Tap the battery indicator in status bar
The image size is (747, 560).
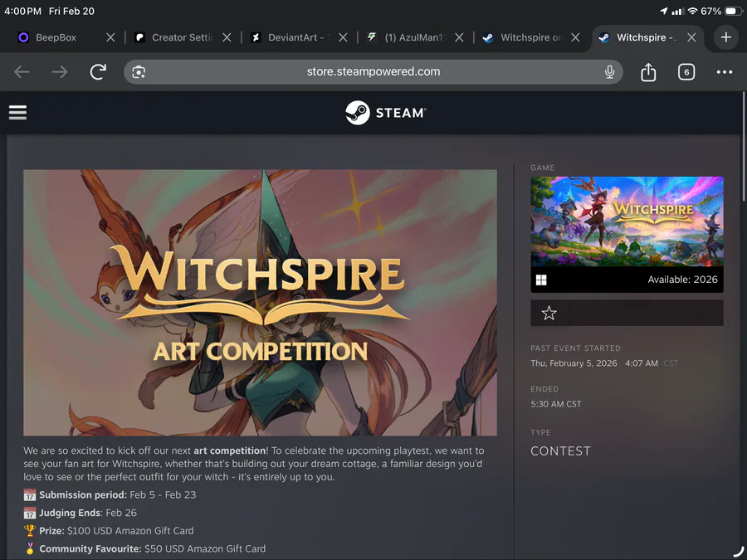point(732,11)
